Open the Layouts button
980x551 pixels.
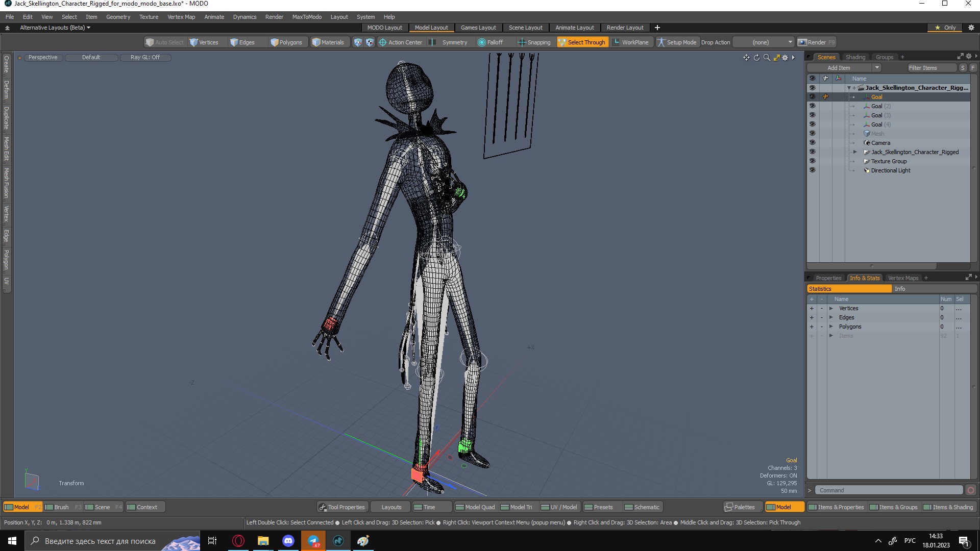coord(391,507)
